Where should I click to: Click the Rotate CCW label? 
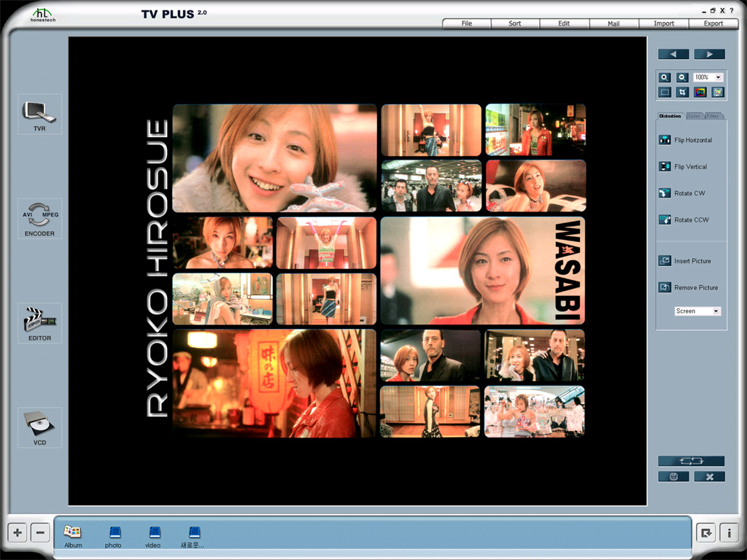pyautogui.click(x=692, y=220)
